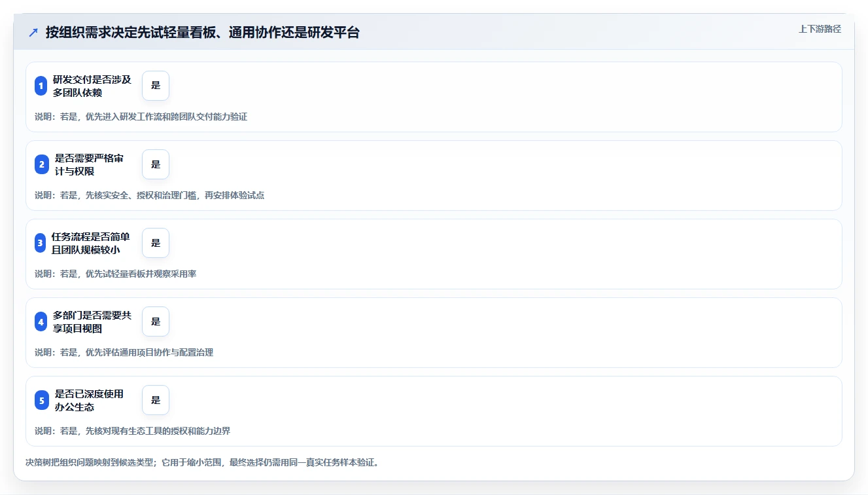Click note 优先进入研发工作流和跨团队交付能力验证

pyautogui.click(x=141, y=117)
